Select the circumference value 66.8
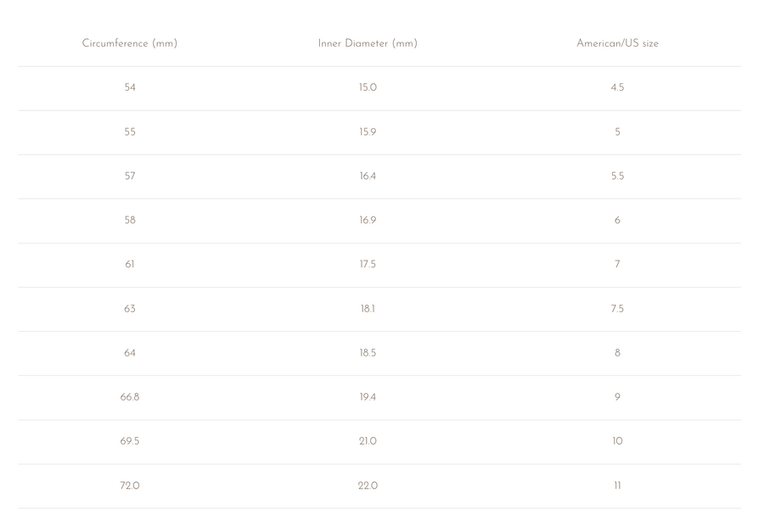The image size is (764, 532). [x=130, y=397]
